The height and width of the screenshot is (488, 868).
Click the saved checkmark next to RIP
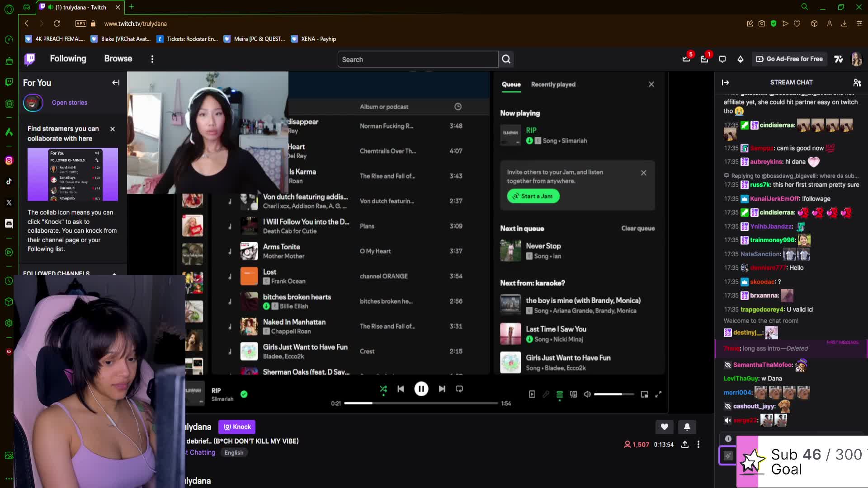244,394
